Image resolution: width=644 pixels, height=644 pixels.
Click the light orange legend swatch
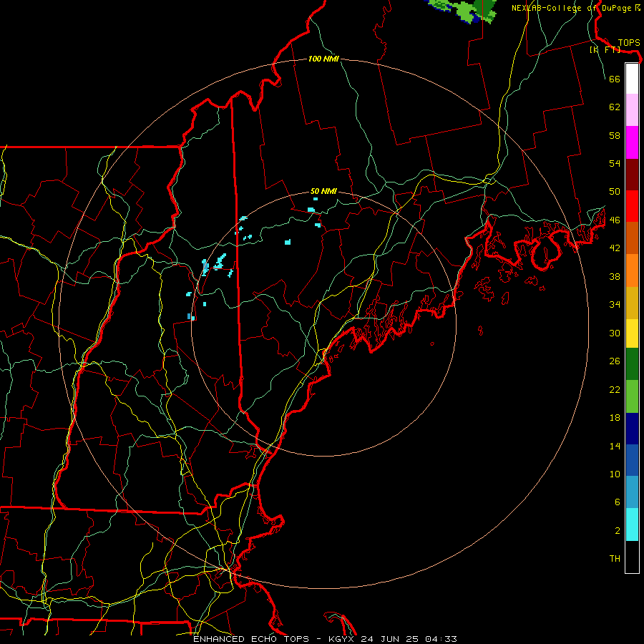point(632,270)
